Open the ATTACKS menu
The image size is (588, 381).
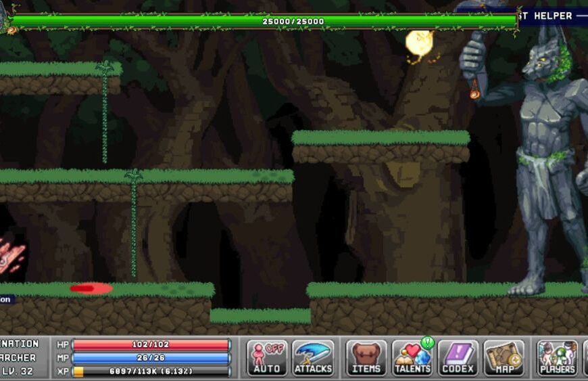point(313,357)
